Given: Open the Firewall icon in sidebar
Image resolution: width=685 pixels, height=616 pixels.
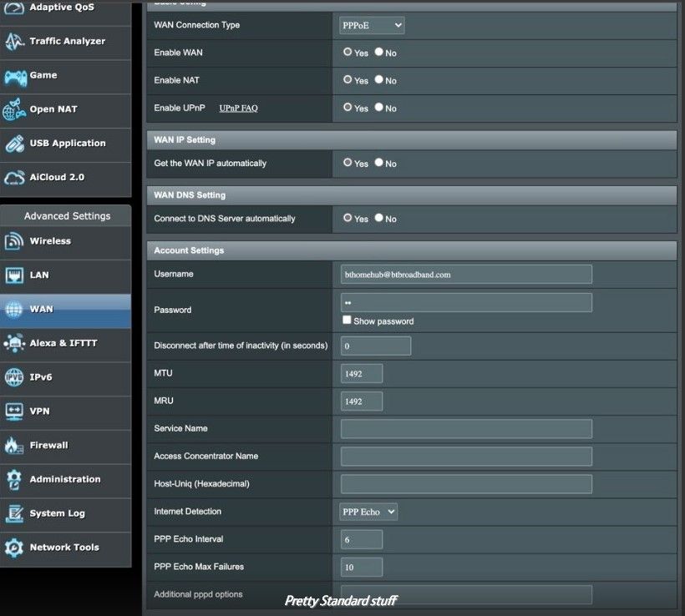Looking at the screenshot, I should click(14, 446).
